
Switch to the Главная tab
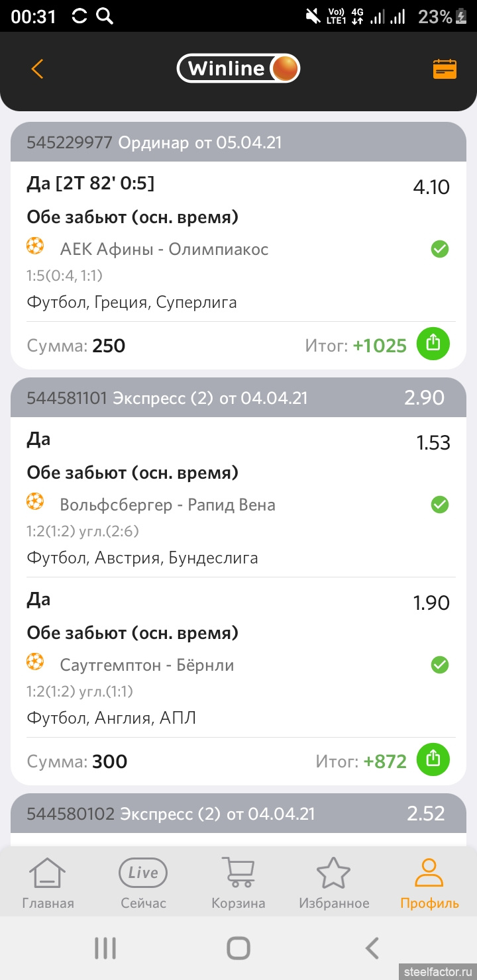tap(48, 883)
